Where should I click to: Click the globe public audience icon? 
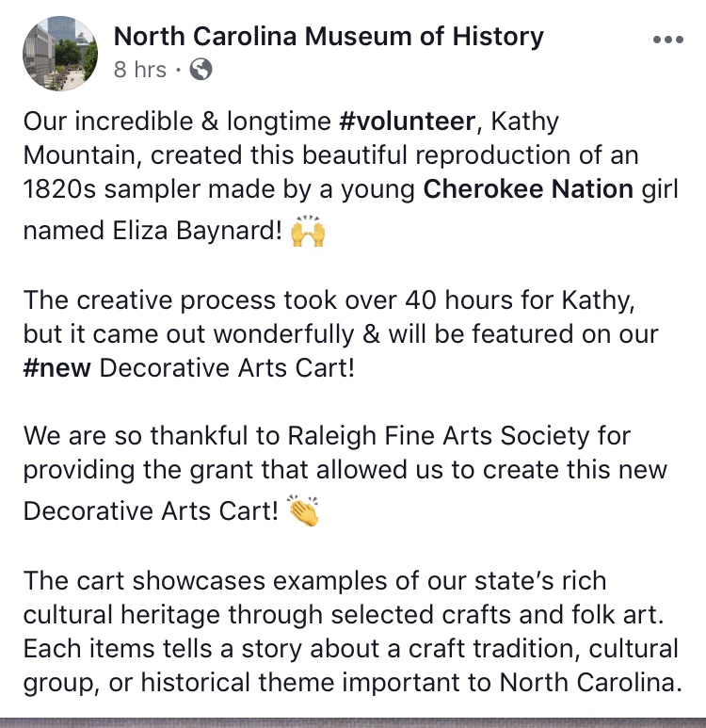point(201,69)
